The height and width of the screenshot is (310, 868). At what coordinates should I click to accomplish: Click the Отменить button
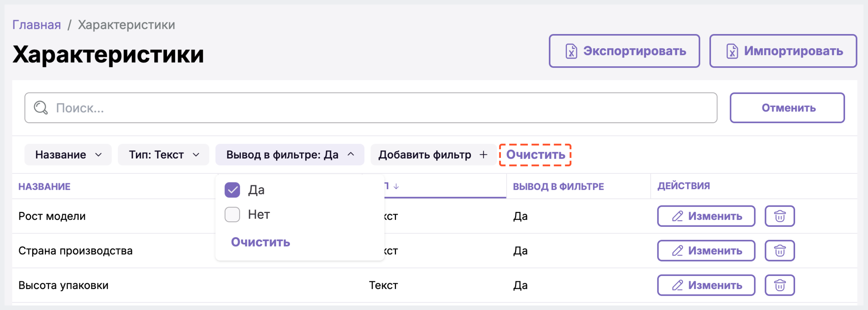pos(787,108)
